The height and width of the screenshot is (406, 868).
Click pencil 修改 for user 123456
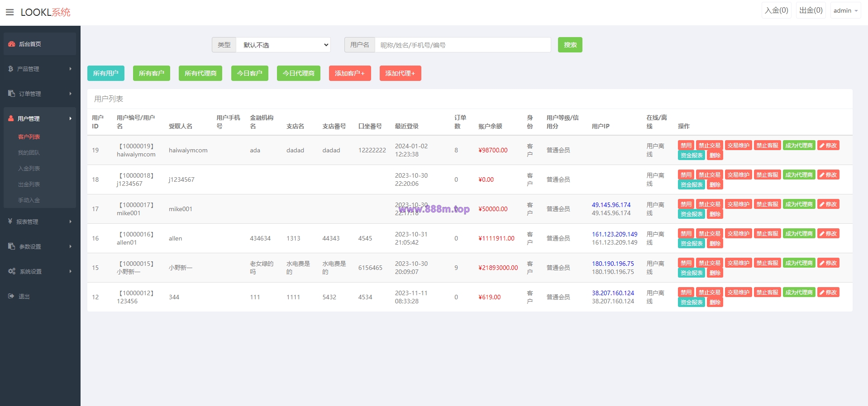(x=828, y=292)
